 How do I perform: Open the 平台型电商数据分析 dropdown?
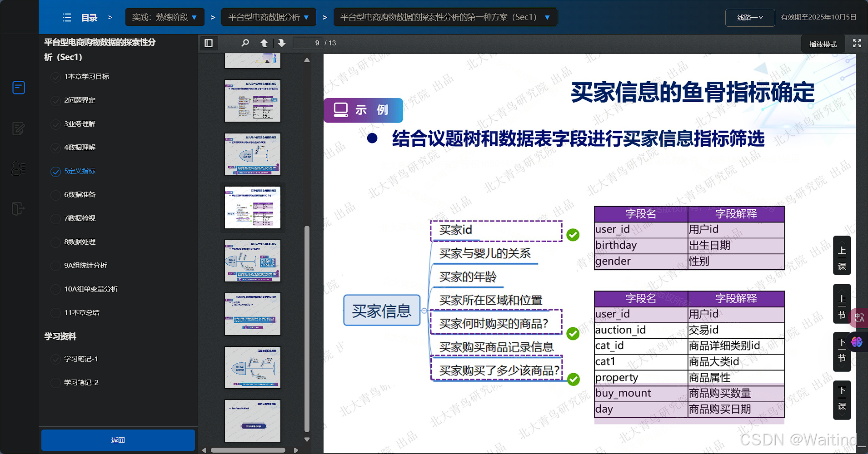coord(269,17)
